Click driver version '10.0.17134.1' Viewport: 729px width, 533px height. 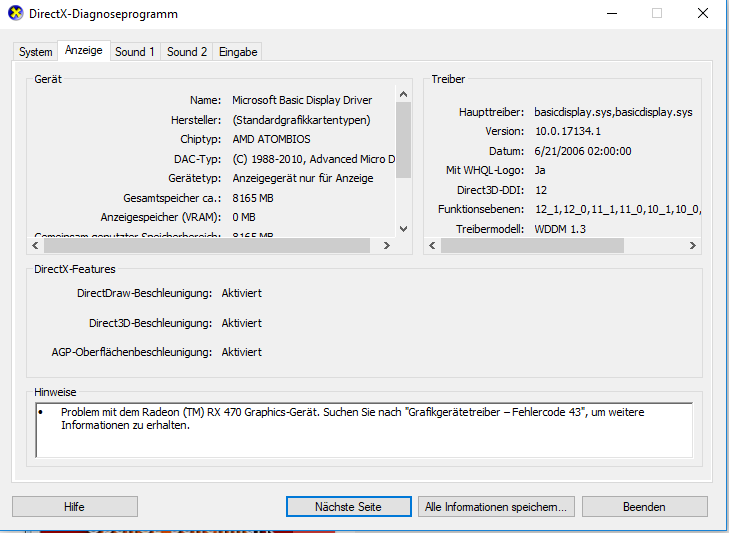click(568, 131)
